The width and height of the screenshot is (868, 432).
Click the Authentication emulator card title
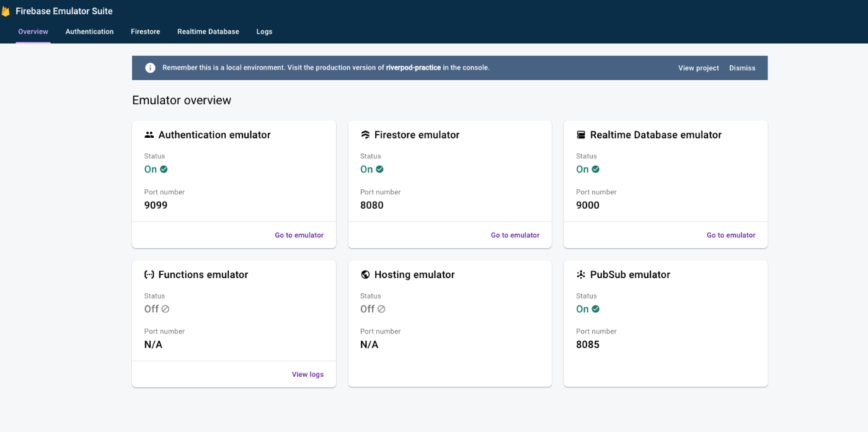click(215, 135)
